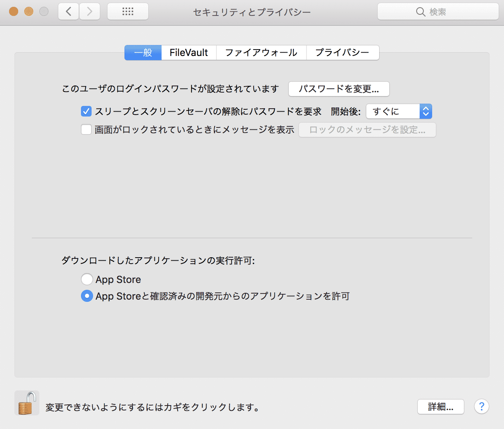Click the lock hint text 変更できないようにするには
Image resolution: width=504 pixels, height=429 pixels.
point(152,407)
